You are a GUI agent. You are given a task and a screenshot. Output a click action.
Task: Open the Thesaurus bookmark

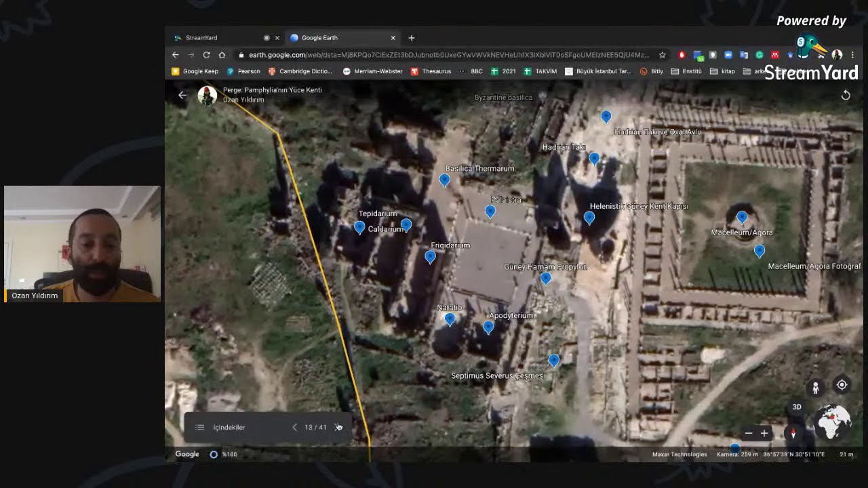pyautogui.click(x=431, y=71)
